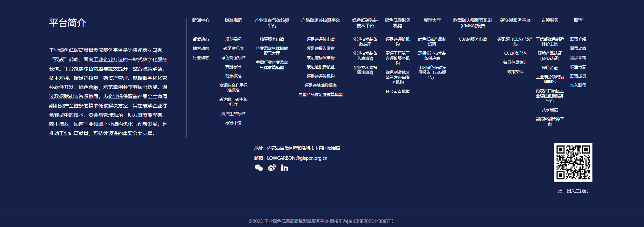Open 先进技术装备数据库 link
Image resolution: width=644 pixels, height=227 pixels.
tap(365, 42)
